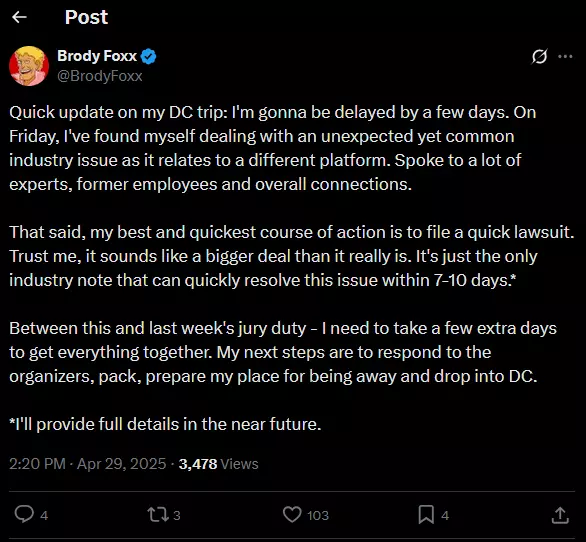Open the @BrodyFoxx handle link

tap(99, 76)
